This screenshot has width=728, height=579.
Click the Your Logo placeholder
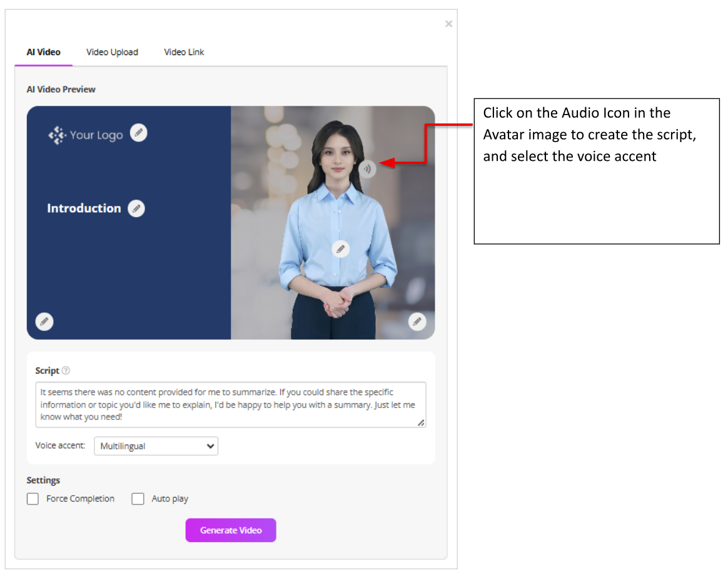(x=86, y=135)
